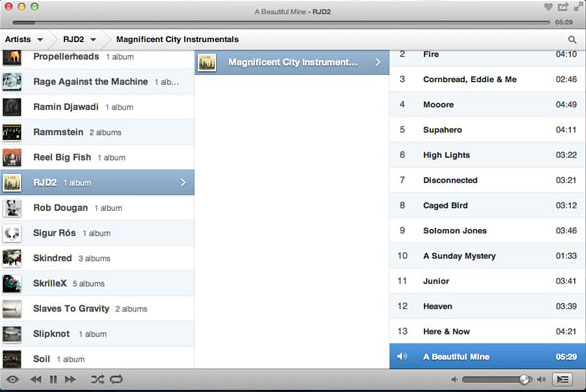Click the Propellerheads album thumbnail
This screenshot has width=586, height=392.
click(12, 57)
